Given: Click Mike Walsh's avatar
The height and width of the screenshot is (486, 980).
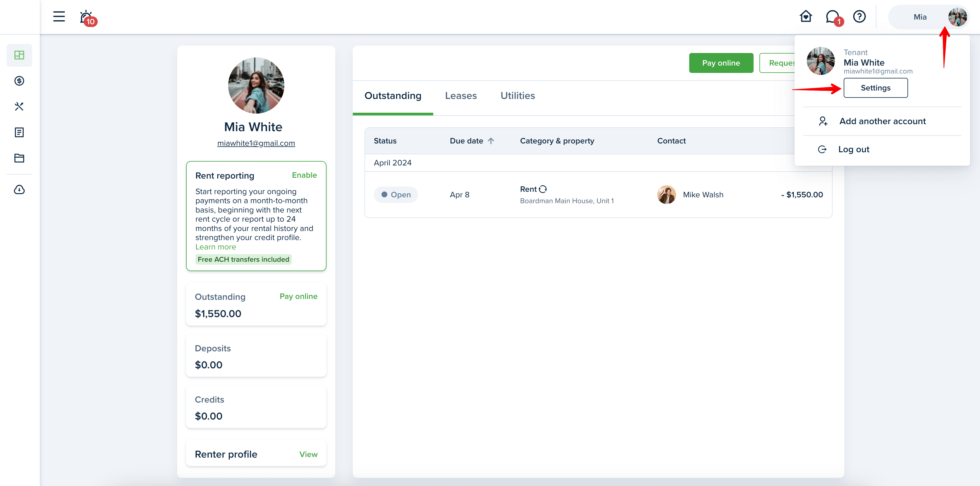Looking at the screenshot, I should click(666, 195).
